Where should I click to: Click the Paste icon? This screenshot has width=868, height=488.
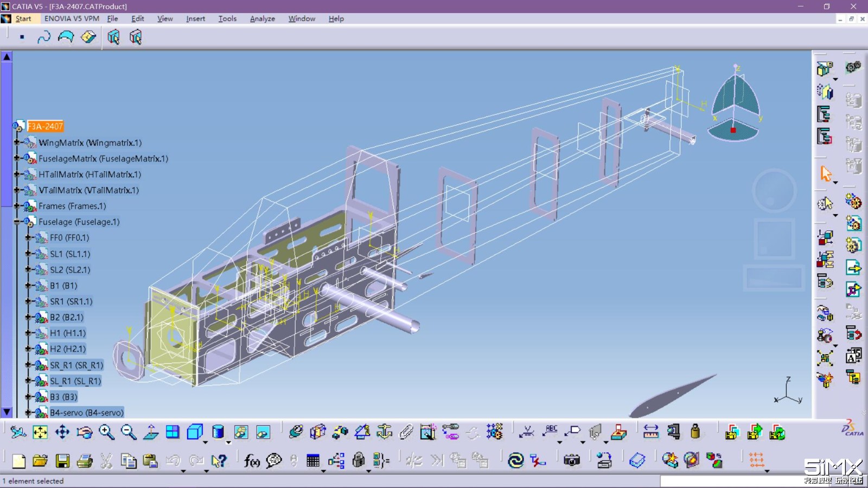(150, 461)
